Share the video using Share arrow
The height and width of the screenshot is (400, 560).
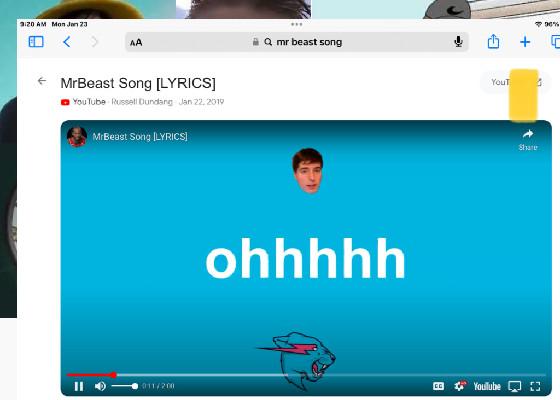pos(528,140)
